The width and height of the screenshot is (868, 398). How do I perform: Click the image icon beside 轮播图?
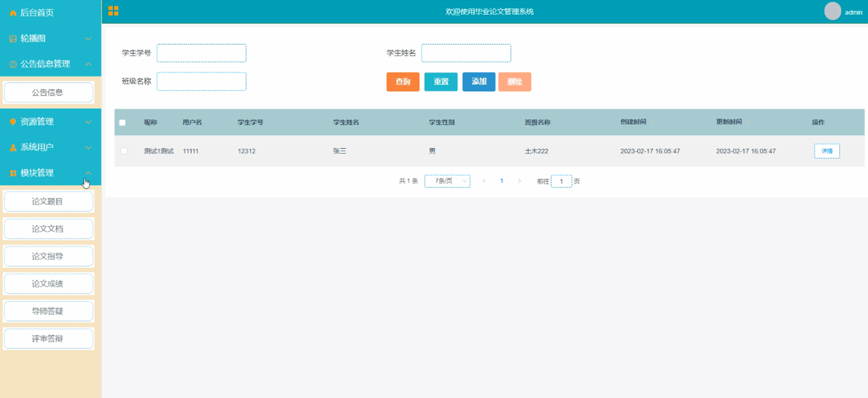coord(13,39)
